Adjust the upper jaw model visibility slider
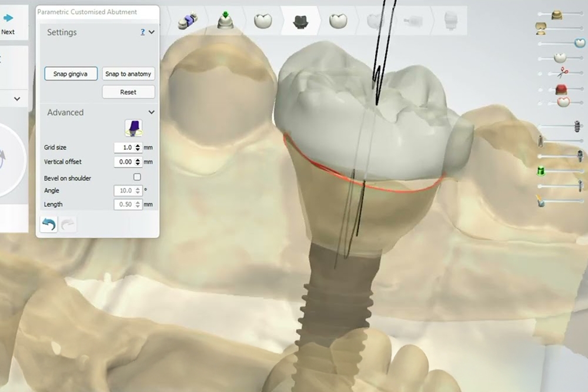The height and width of the screenshot is (392, 588). pyautogui.click(x=557, y=14)
